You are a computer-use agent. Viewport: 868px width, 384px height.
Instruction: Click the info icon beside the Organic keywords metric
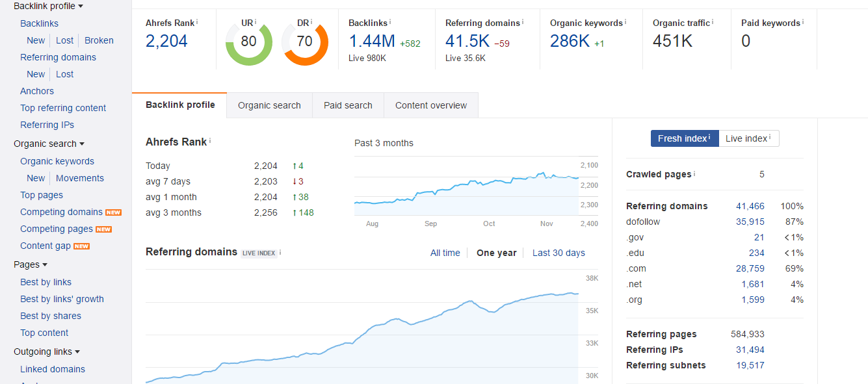point(625,21)
